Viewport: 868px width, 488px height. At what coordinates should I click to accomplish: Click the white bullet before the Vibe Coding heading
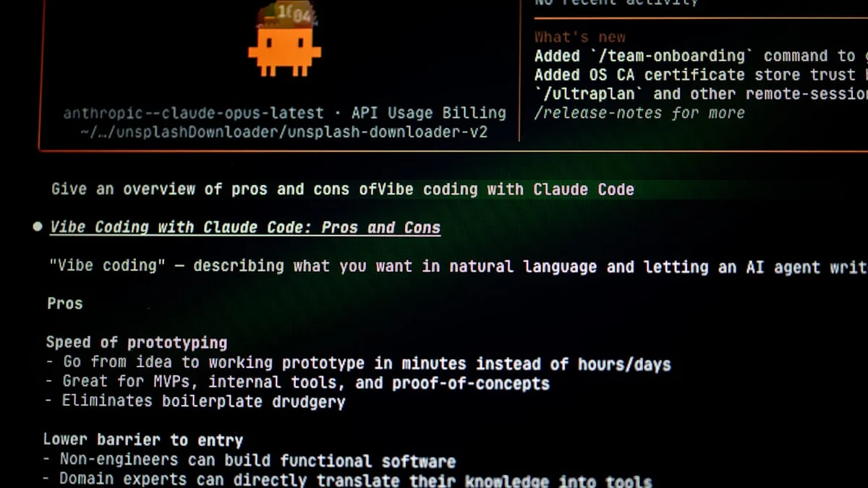pyautogui.click(x=38, y=227)
